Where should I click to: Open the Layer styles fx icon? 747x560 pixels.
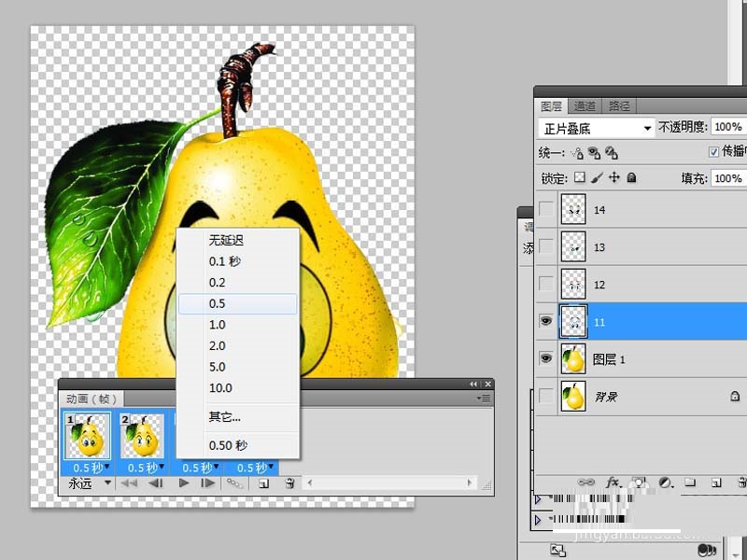(x=613, y=482)
